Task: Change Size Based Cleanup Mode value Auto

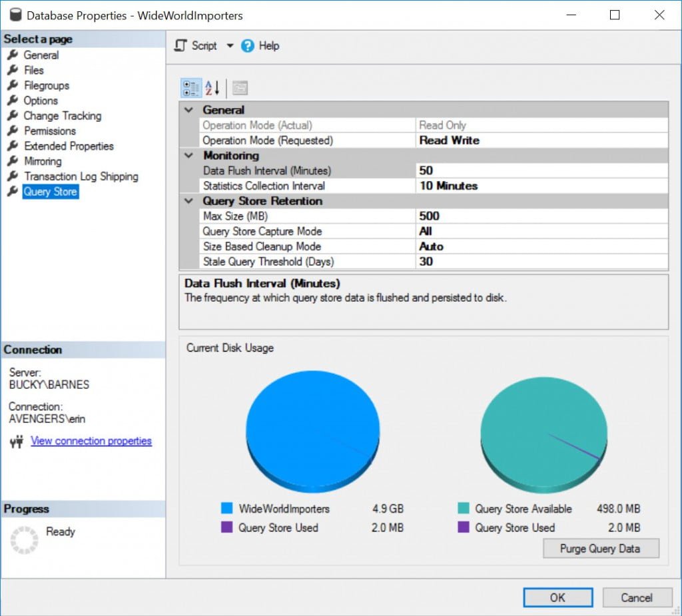Action: pos(542,246)
